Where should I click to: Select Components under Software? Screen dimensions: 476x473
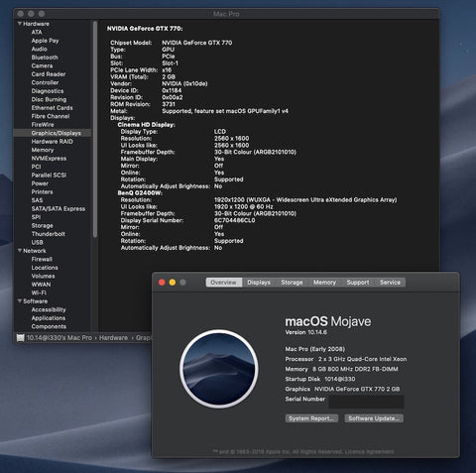[x=49, y=326]
